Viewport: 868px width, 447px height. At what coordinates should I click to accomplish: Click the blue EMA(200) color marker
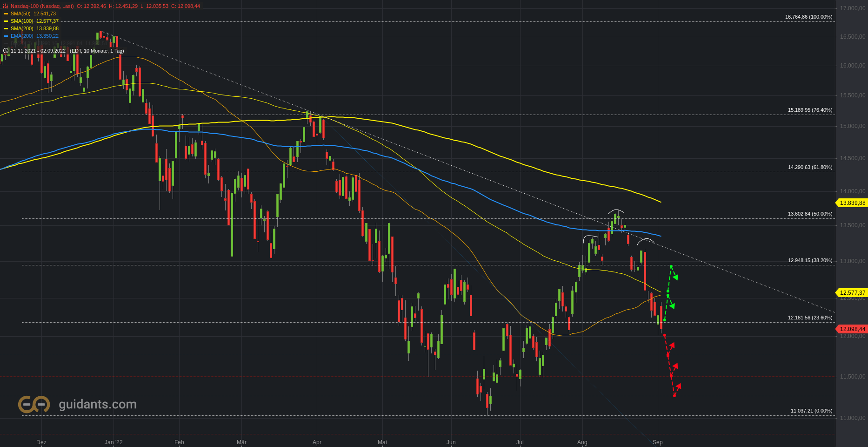[6, 36]
